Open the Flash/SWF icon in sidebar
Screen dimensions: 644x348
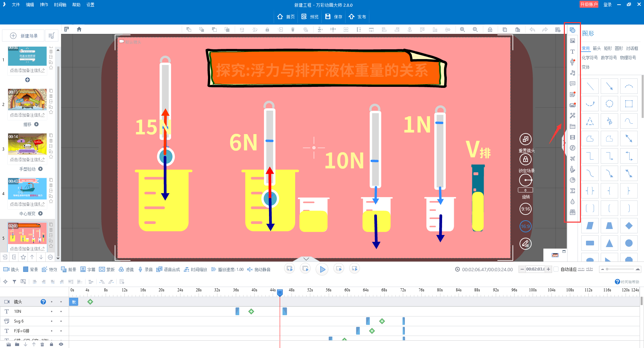(x=573, y=148)
